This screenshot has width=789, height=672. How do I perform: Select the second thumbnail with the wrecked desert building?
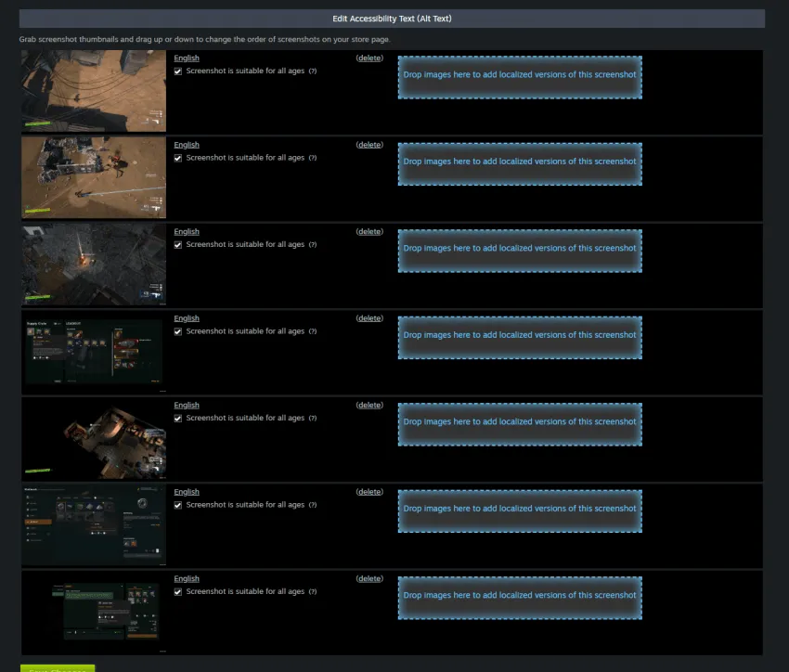[x=94, y=177]
